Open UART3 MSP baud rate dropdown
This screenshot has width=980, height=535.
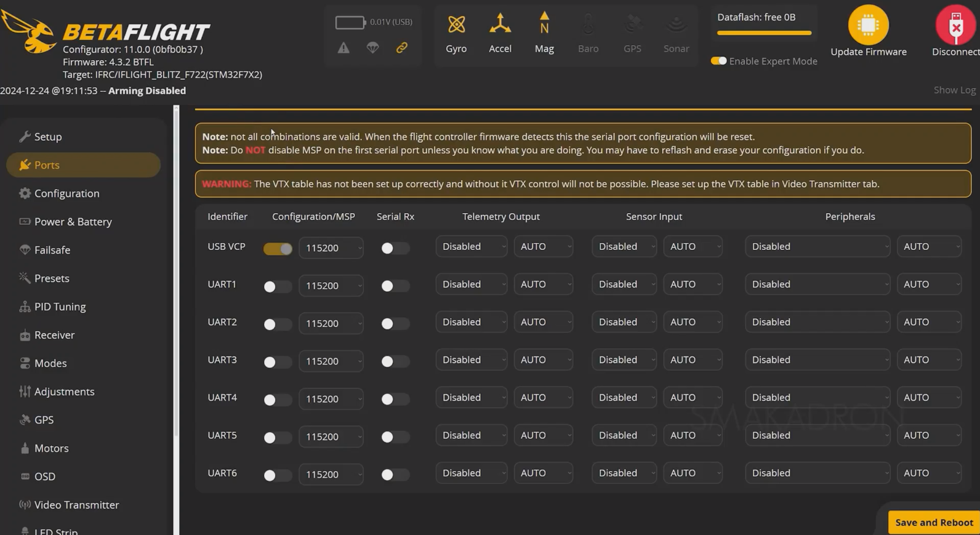331,361
